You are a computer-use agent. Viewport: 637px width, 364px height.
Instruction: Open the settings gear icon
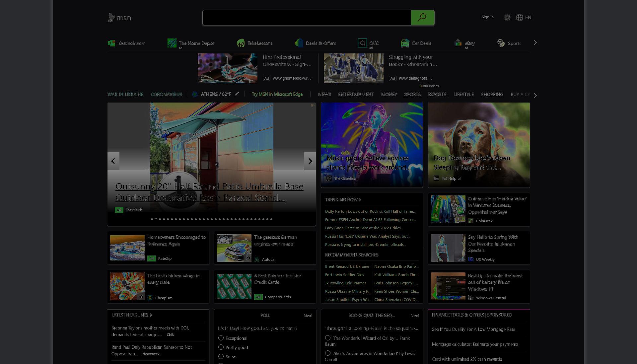507,17
